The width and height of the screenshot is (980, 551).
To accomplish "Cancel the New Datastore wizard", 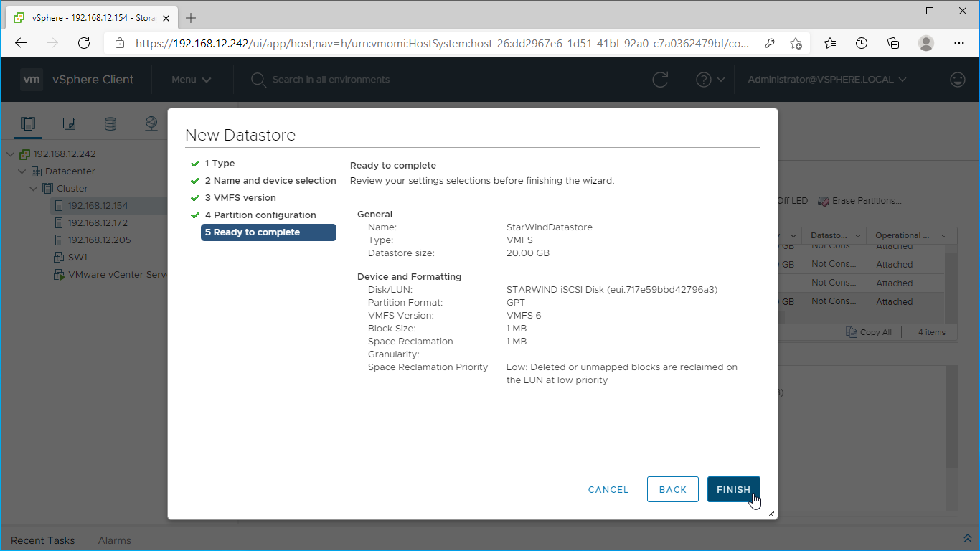I will pos(608,489).
